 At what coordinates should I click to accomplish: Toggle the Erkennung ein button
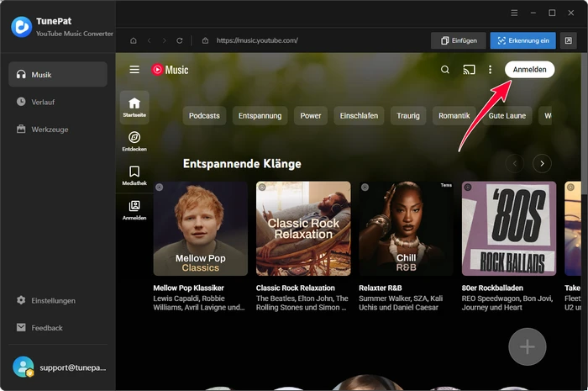click(x=522, y=40)
